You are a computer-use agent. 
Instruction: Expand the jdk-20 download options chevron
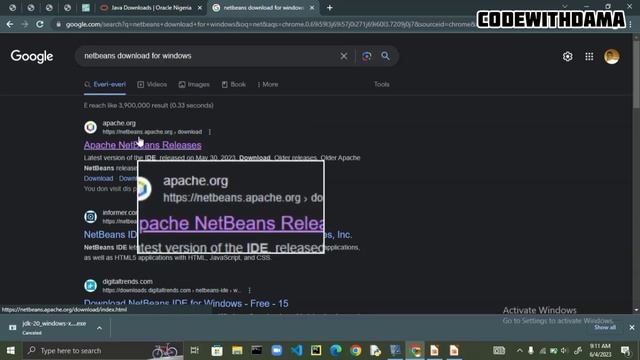pyautogui.click(x=99, y=328)
